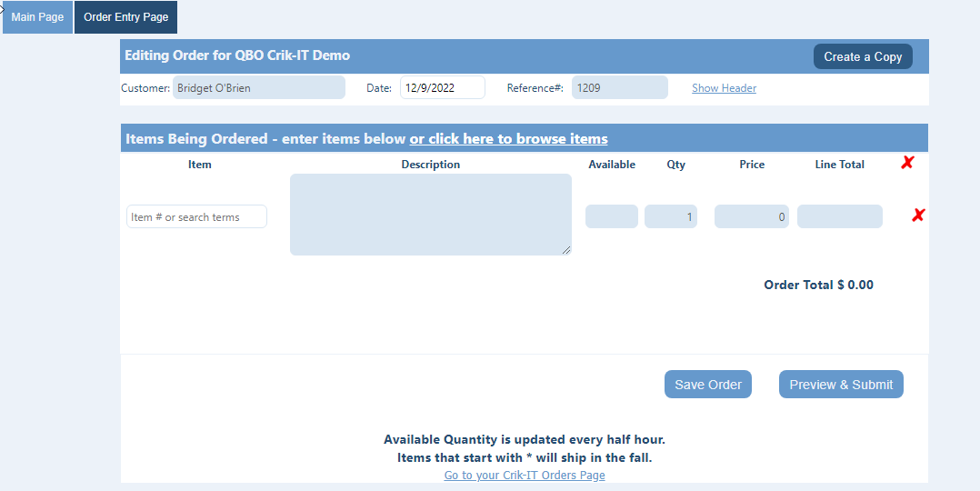Screen dimensions: 980x491
Task: Click the Date field with 12/9/2022
Action: [x=442, y=87]
